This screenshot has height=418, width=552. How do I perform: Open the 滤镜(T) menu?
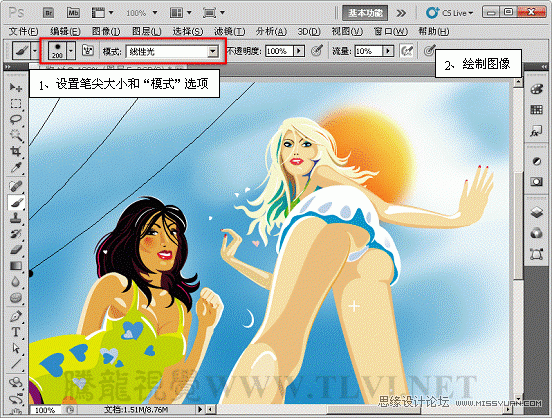pyautogui.click(x=230, y=32)
